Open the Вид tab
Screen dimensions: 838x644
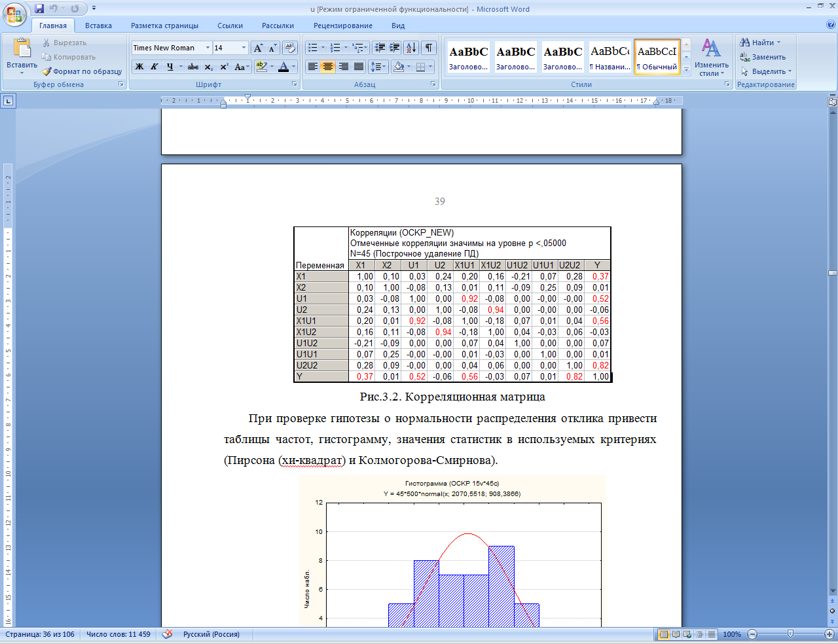398,26
